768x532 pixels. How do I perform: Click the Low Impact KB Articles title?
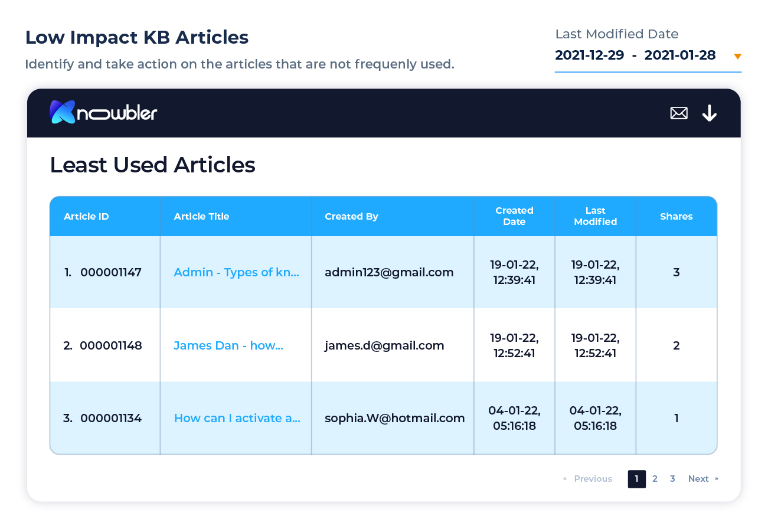click(x=137, y=37)
